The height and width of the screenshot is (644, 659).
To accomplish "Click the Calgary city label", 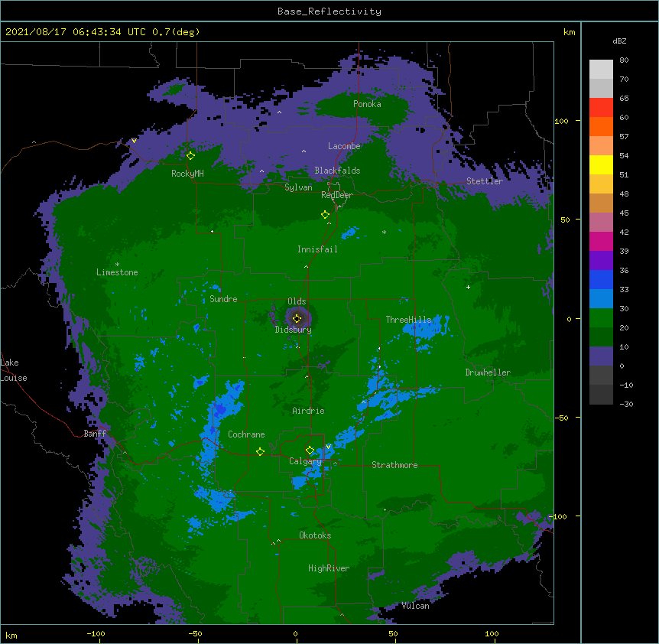I will (x=305, y=461).
